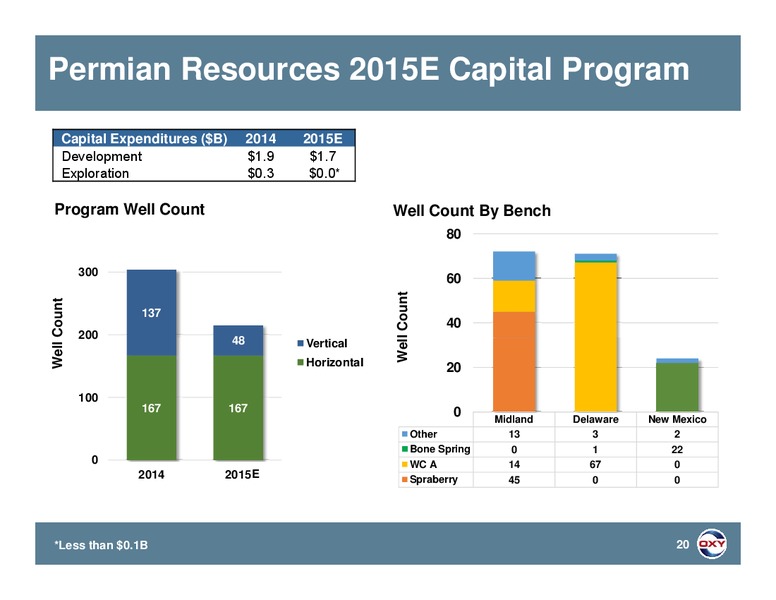Click the Other legend blue square

pyautogui.click(x=405, y=434)
